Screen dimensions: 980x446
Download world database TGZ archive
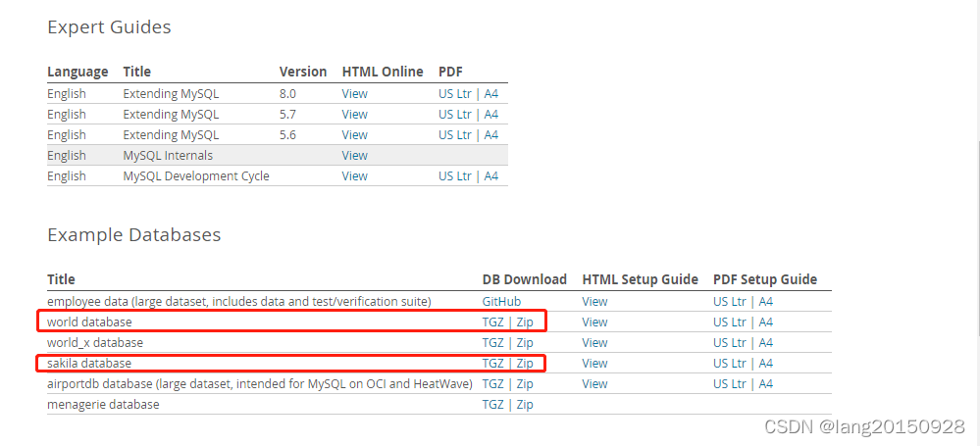(x=493, y=322)
